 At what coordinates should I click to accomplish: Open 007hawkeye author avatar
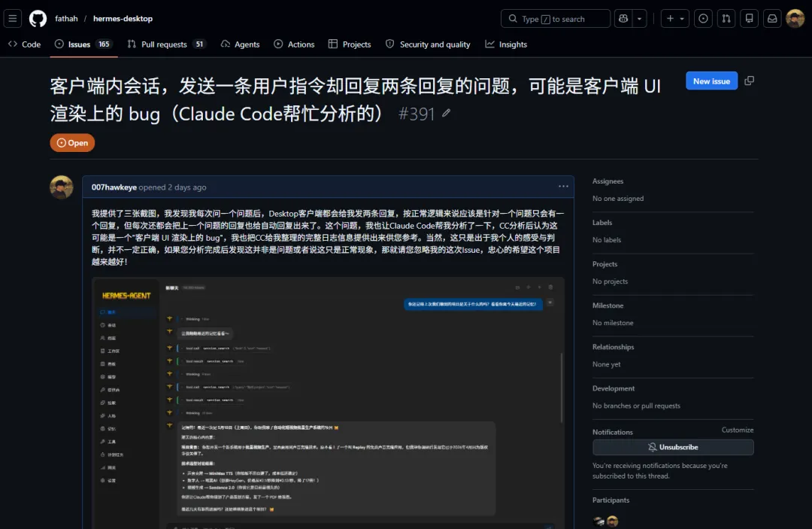(62, 187)
